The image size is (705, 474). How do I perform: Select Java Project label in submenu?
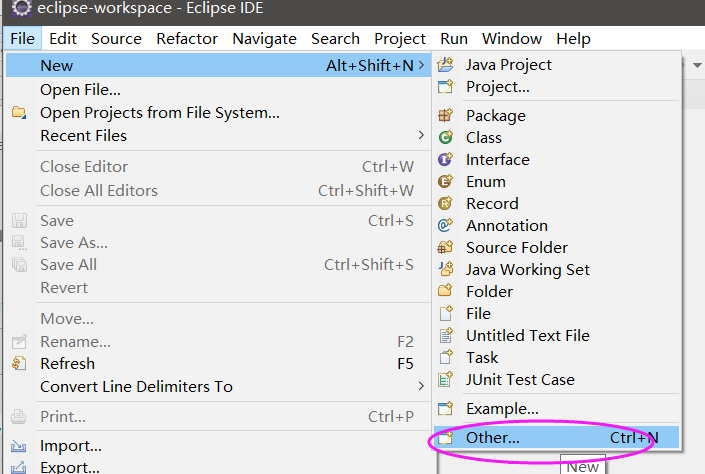509,65
